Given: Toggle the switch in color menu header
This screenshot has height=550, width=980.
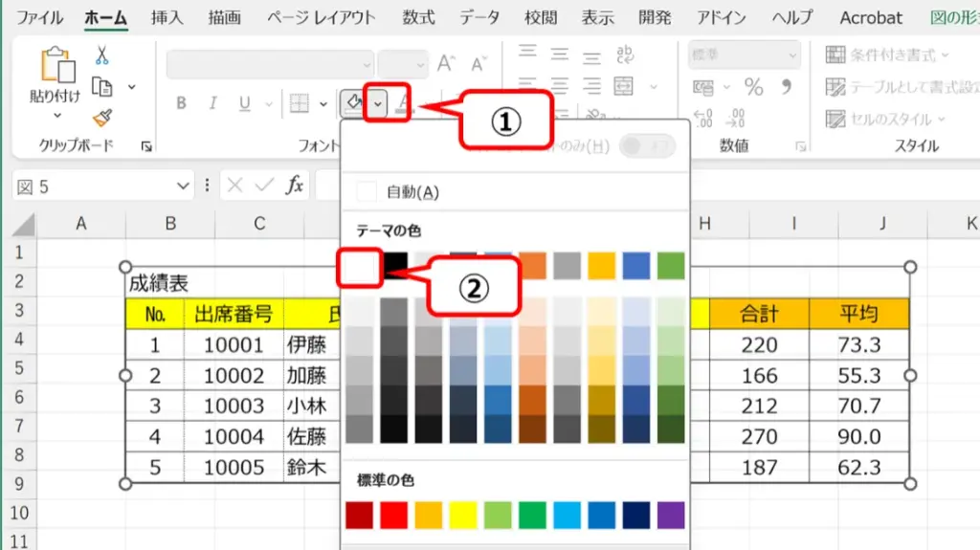Looking at the screenshot, I should click(647, 146).
